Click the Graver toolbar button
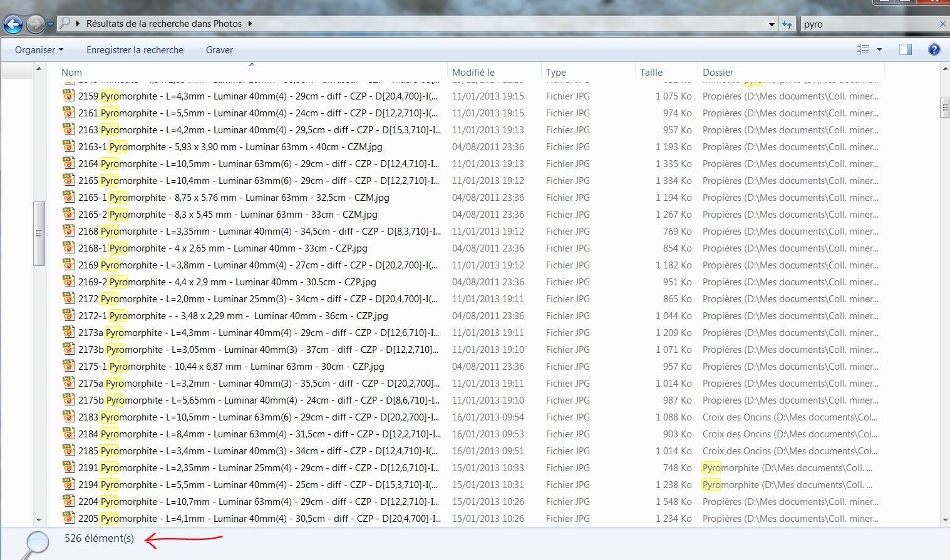 (219, 50)
